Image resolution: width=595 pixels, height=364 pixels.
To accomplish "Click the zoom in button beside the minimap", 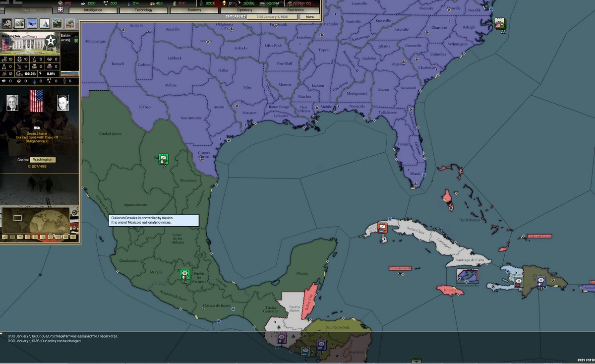I will click(74, 212).
